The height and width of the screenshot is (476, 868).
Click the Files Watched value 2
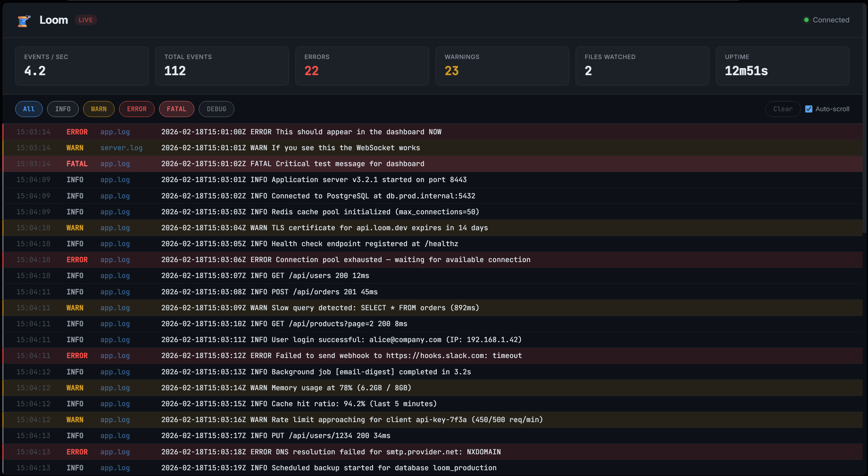tap(588, 71)
